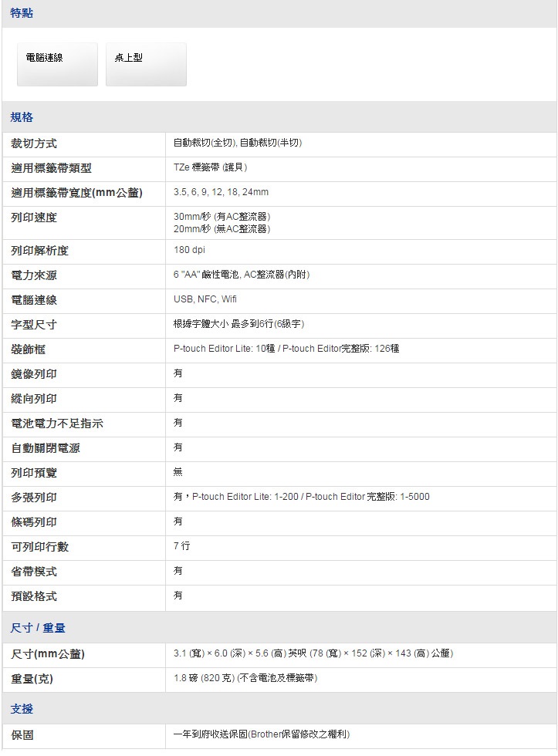Click the P-touch Editor Lite: 10種 value
Viewport: 558px width, 756px height.
click(286, 349)
